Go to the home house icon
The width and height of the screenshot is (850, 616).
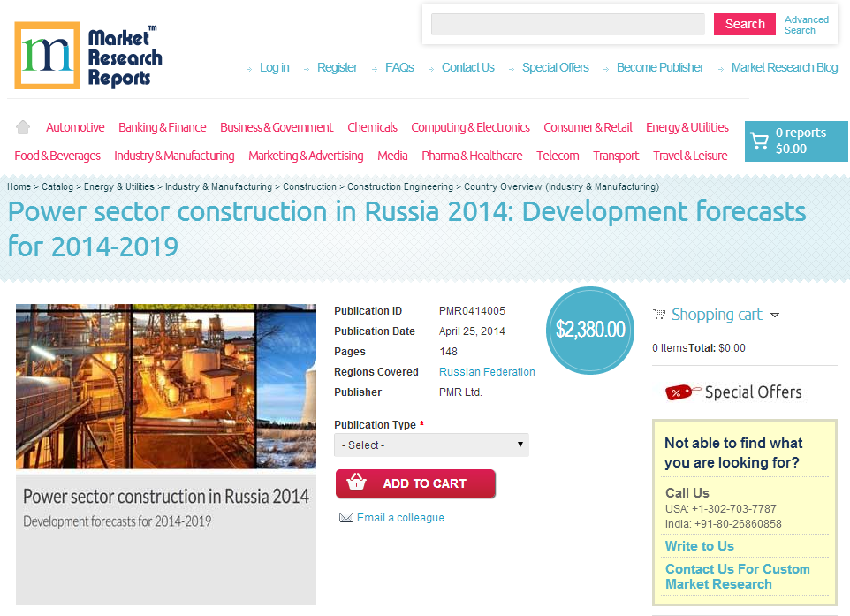coord(23,127)
